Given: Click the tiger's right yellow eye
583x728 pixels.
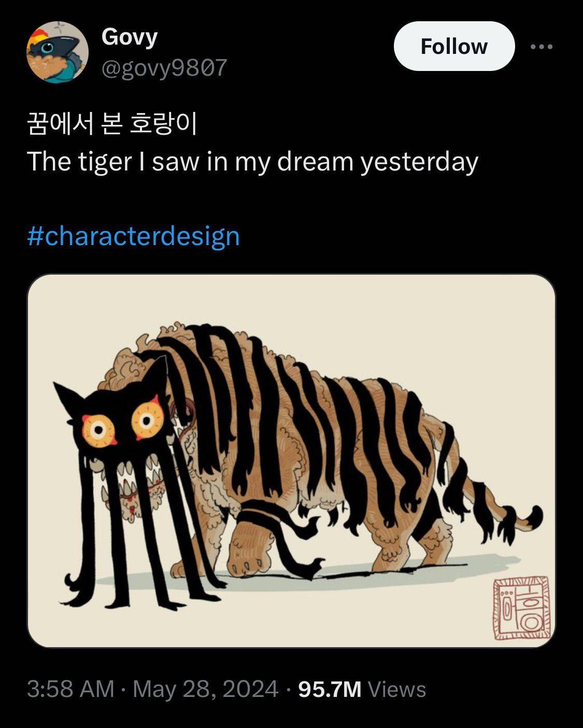Looking at the screenshot, I should pyautogui.click(x=147, y=419).
